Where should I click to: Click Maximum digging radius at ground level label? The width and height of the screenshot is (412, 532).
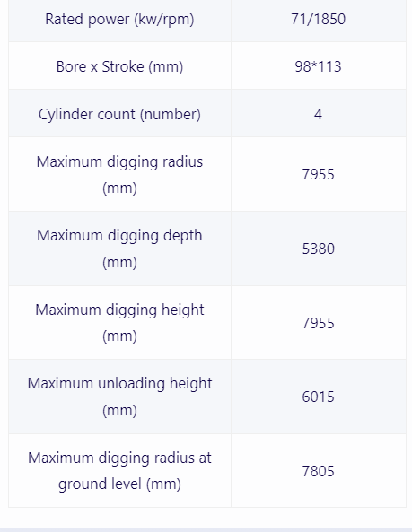[119, 471]
